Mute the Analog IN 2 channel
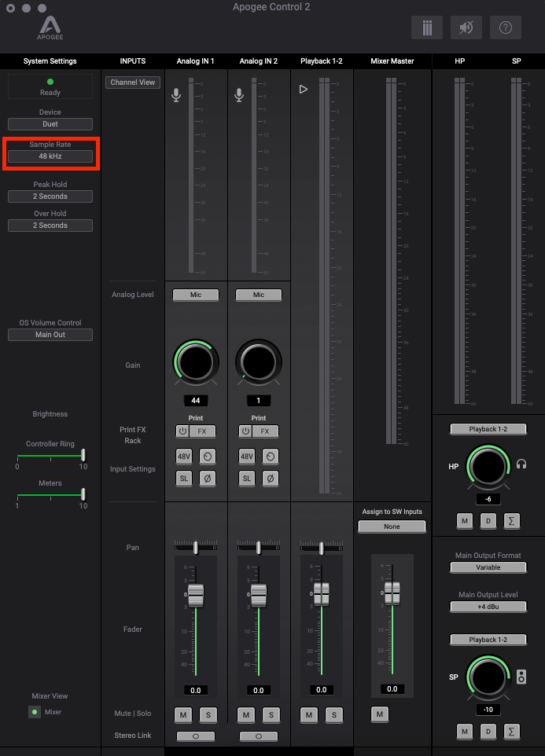 [x=246, y=715]
